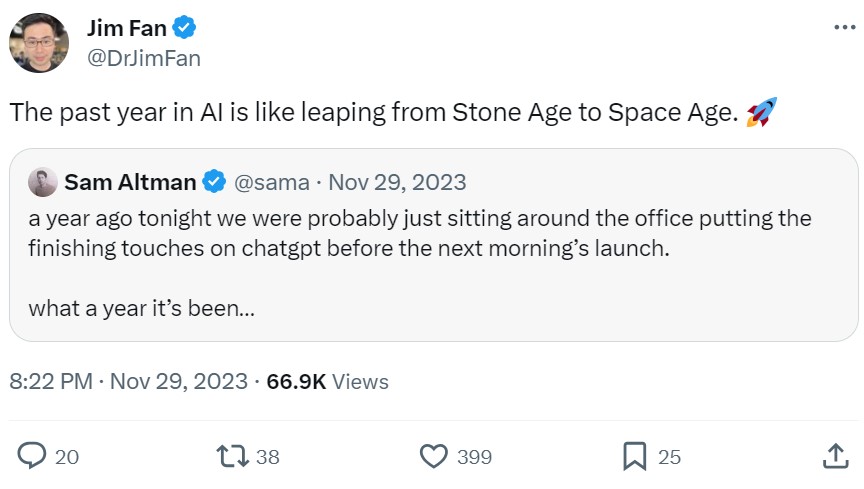Like the post with the heart icon
Image resolution: width=864 pixels, height=489 pixels.
[x=433, y=457]
